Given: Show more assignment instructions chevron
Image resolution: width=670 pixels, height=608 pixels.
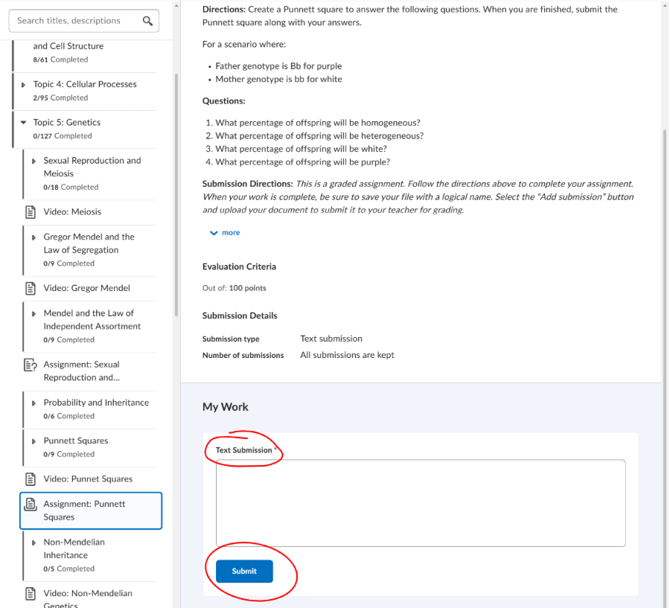Looking at the screenshot, I should click(214, 233).
